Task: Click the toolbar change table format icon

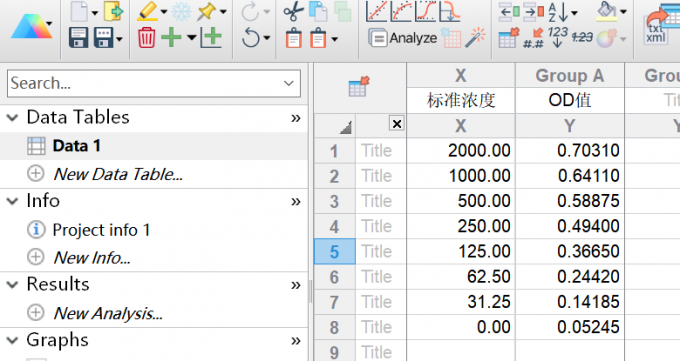Action: tap(509, 38)
